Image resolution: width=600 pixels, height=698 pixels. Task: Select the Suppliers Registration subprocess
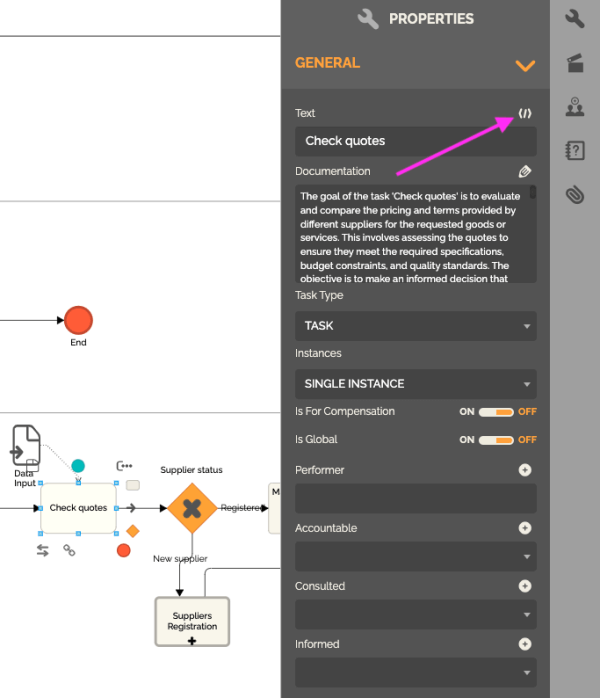coord(192,622)
